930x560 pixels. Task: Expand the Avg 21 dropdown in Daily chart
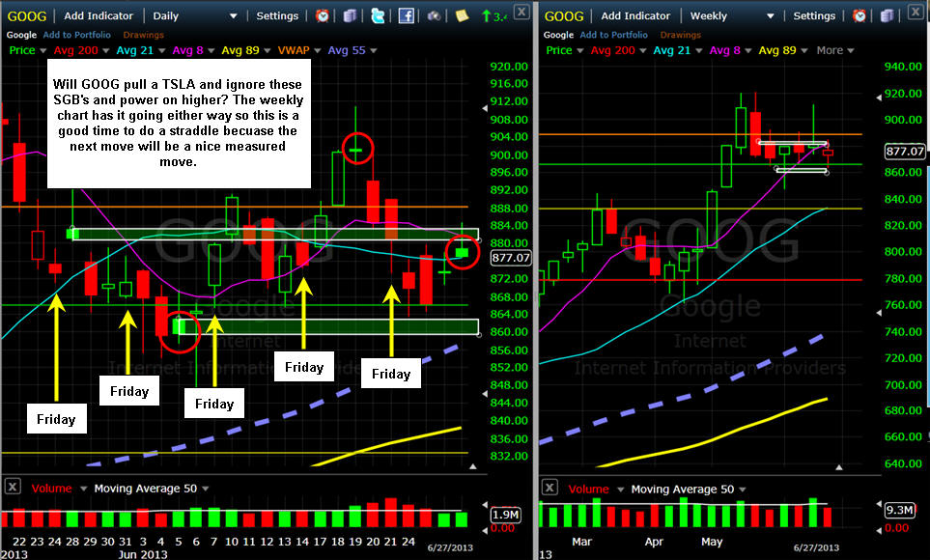160,51
